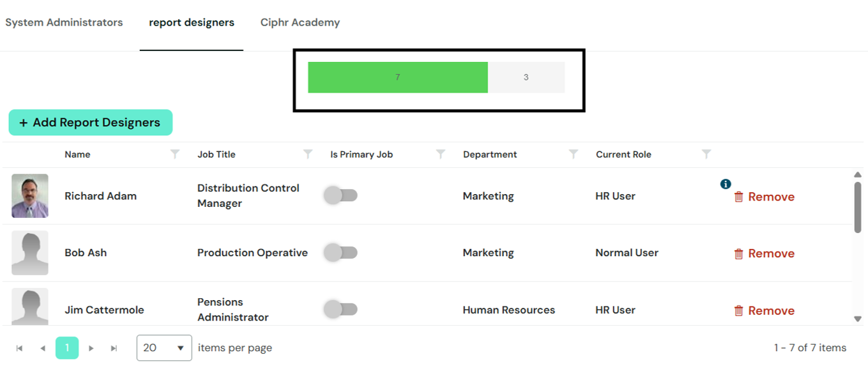Screen dimensions: 868x371
Task: Open the Is Primary Job filter icon
Action: 441,154
